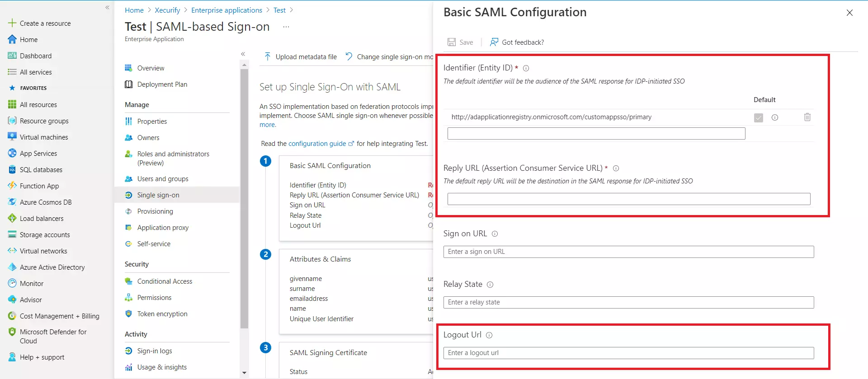The image size is (868, 379).
Task: Go to Home breadcrumb link
Action: coord(134,10)
